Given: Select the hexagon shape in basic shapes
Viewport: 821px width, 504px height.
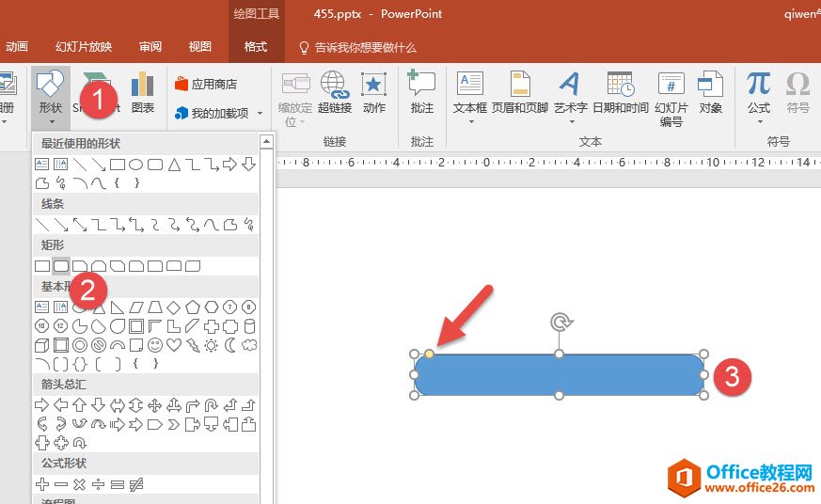Looking at the screenshot, I should [x=211, y=307].
